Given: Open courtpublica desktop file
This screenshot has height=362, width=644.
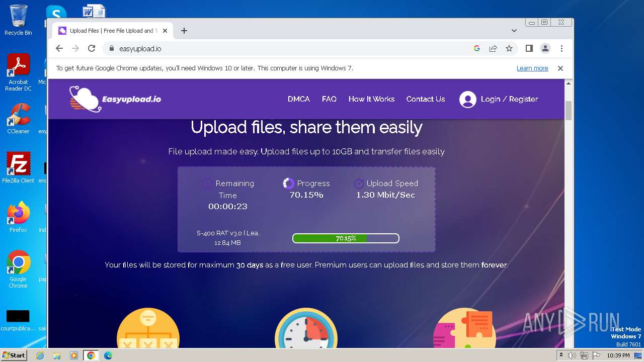Looking at the screenshot, I should 18,321.
